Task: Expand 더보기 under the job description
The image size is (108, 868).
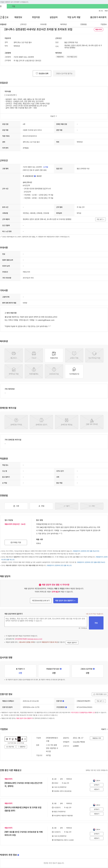Action: point(54,116)
